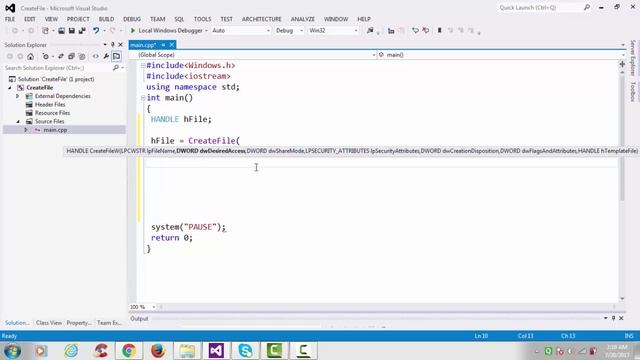
Task: Open Skype from the taskbar
Action: (245, 351)
